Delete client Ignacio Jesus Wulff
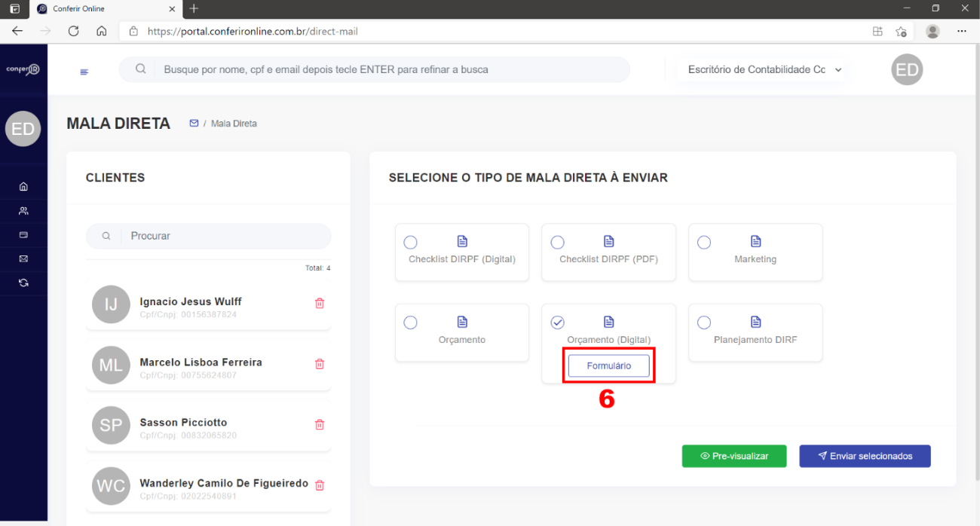980x526 pixels. 320,303
